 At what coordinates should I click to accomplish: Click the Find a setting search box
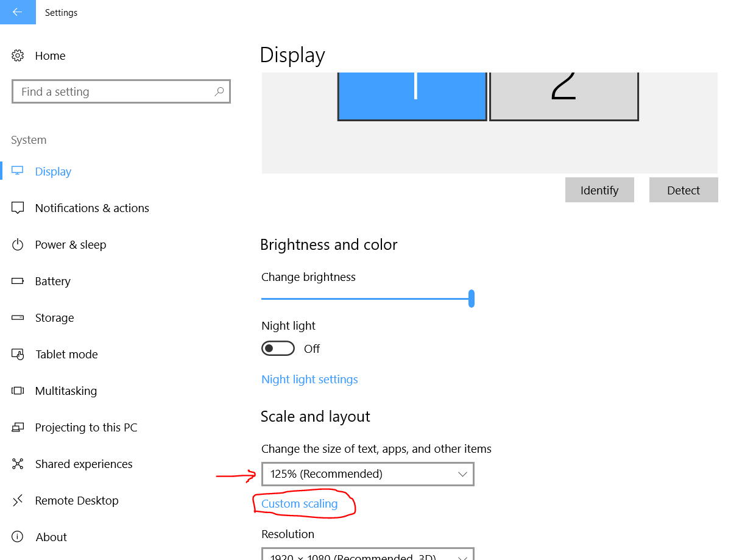(x=113, y=91)
